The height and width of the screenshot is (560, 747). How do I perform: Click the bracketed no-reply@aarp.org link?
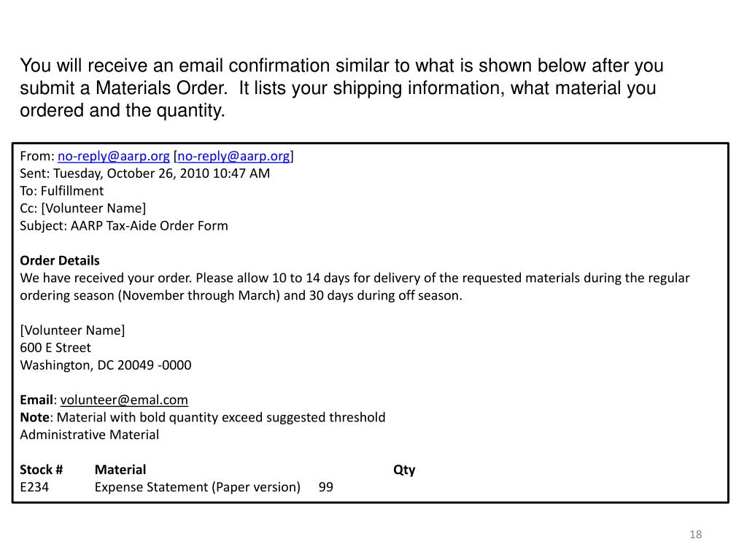tap(233, 156)
